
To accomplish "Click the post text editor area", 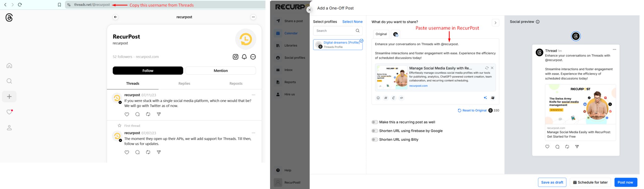I will click(x=435, y=51).
